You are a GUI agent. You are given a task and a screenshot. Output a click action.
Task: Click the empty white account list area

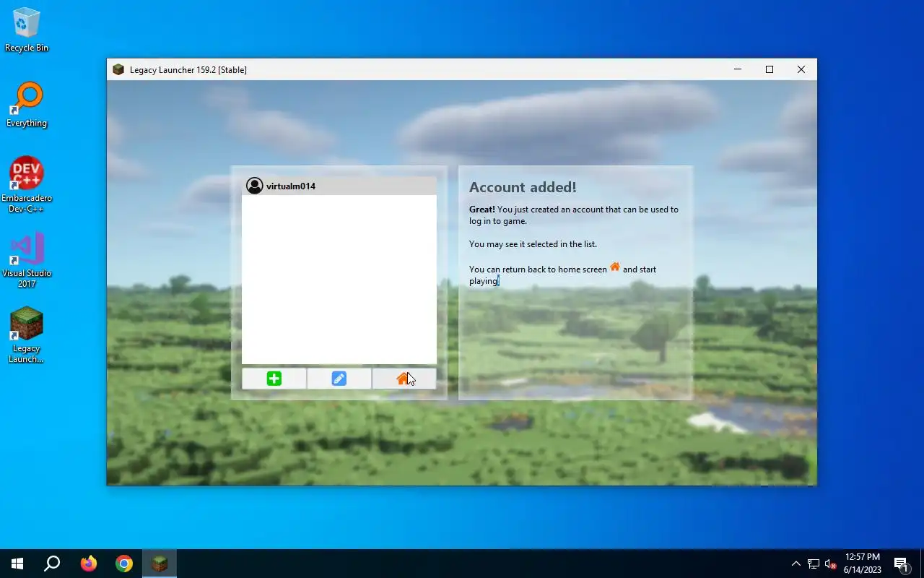pos(339,280)
